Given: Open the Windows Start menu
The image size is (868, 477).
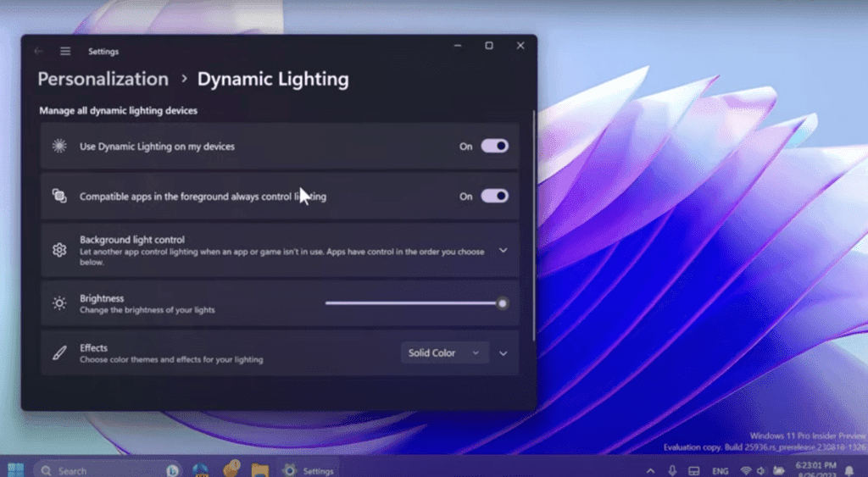Looking at the screenshot, I should click(x=15, y=470).
